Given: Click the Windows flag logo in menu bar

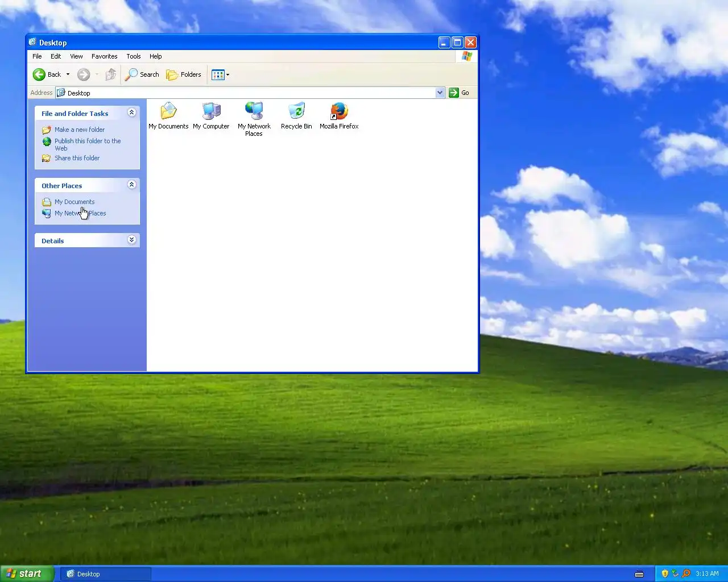Looking at the screenshot, I should [x=467, y=56].
